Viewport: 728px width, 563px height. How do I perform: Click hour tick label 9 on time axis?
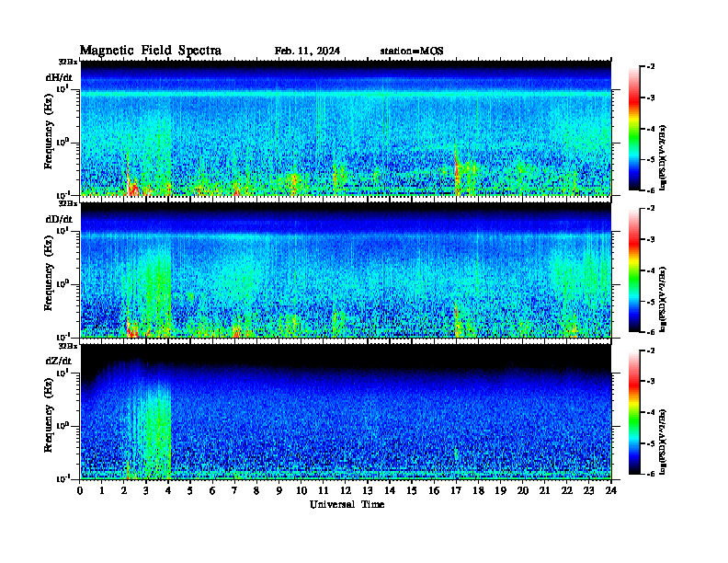click(279, 490)
